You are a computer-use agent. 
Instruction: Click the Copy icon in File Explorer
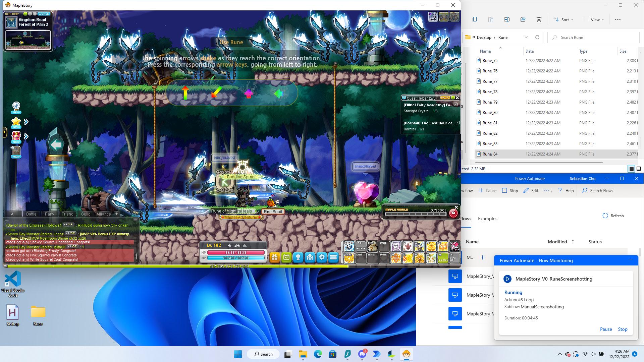click(x=474, y=19)
